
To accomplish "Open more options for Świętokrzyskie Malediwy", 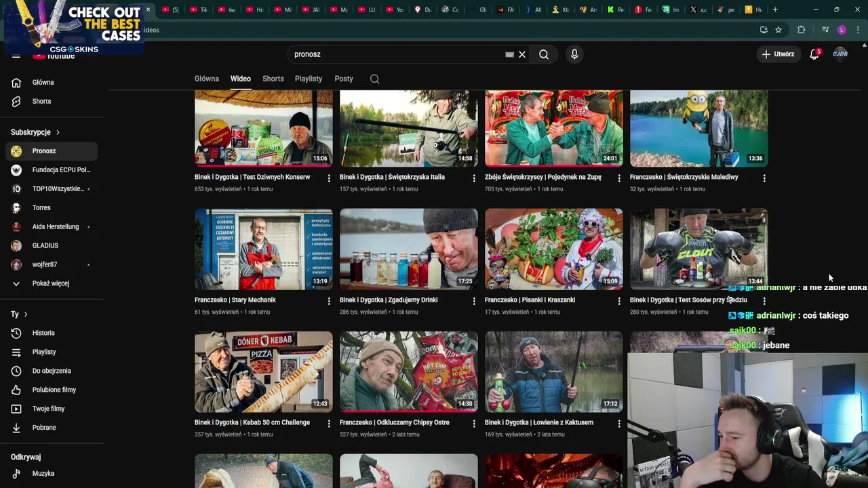I will (x=764, y=178).
